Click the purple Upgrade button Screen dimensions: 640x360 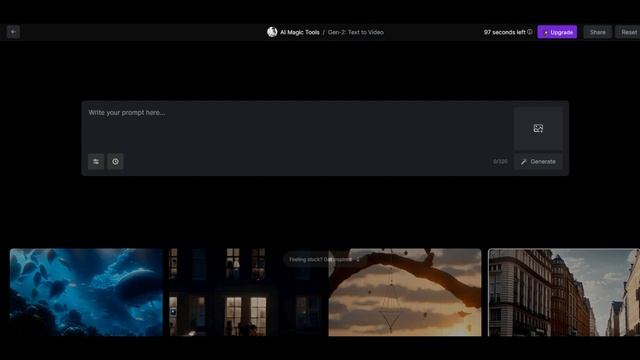[x=557, y=32]
